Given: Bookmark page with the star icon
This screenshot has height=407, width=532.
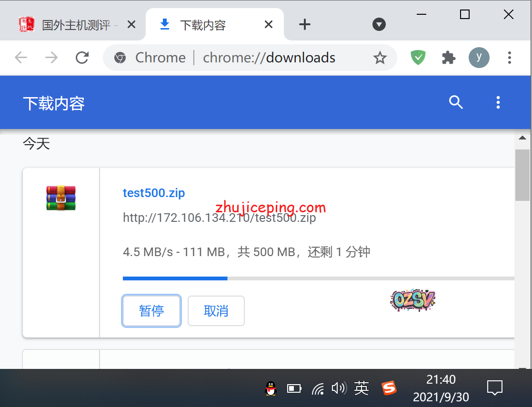Looking at the screenshot, I should (x=380, y=58).
